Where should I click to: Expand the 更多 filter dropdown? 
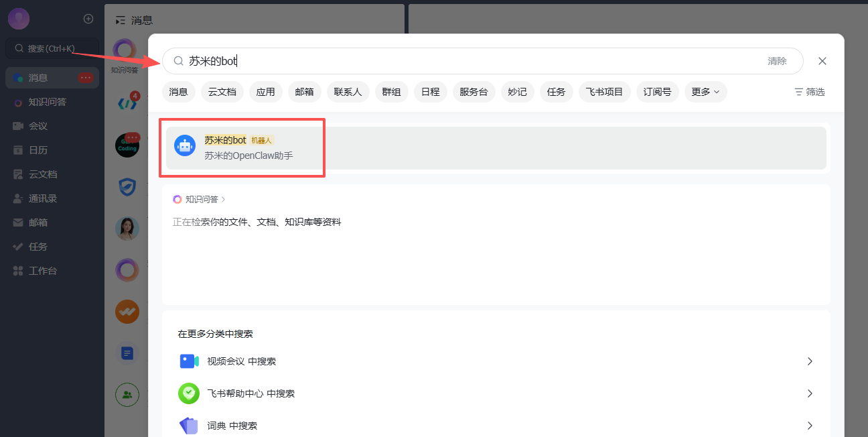[x=705, y=92]
